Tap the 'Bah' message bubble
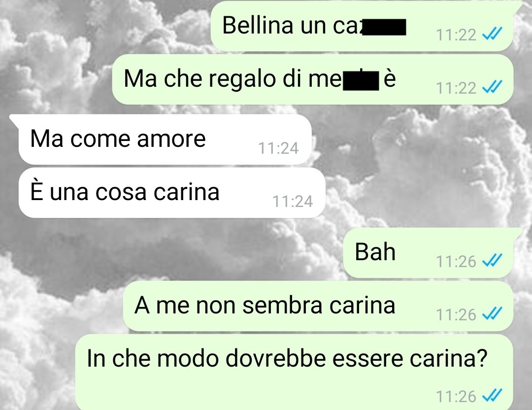The width and height of the screenshot is (532, 410). coord(428,252)
